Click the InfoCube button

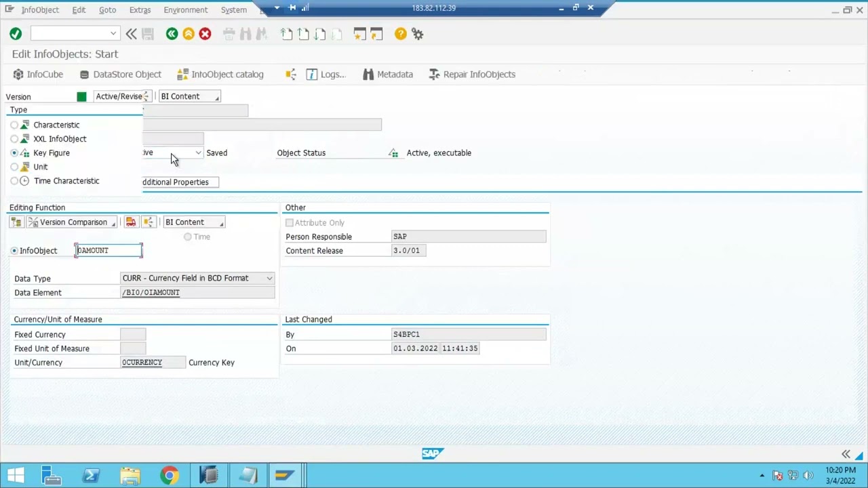coord(39,75)
